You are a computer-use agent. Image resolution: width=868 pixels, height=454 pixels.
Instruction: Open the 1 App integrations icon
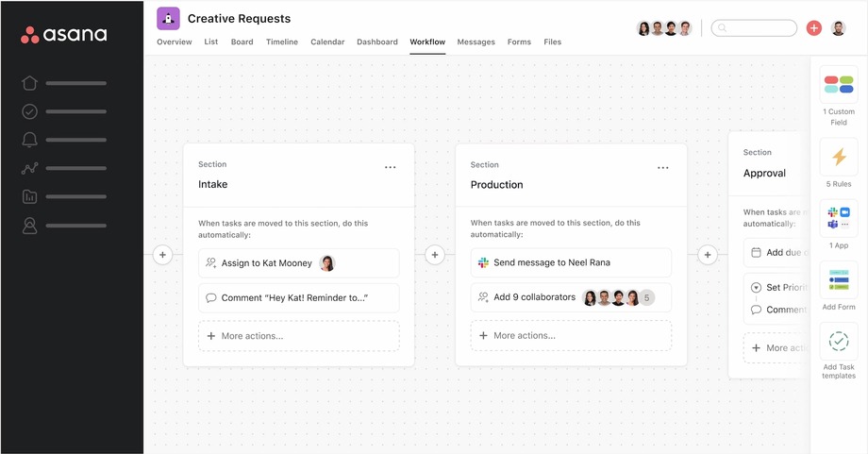(x=839, y=218)
